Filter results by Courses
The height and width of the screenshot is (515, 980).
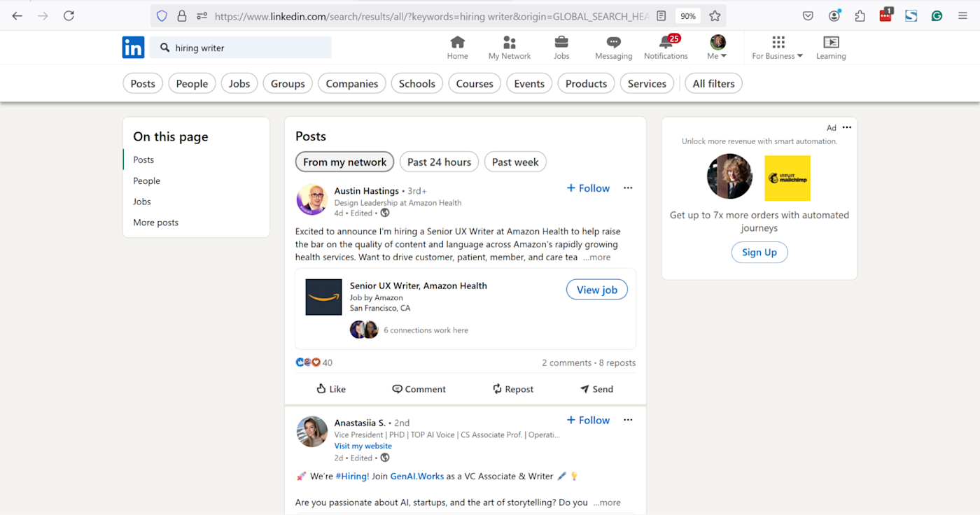point(475,83)
